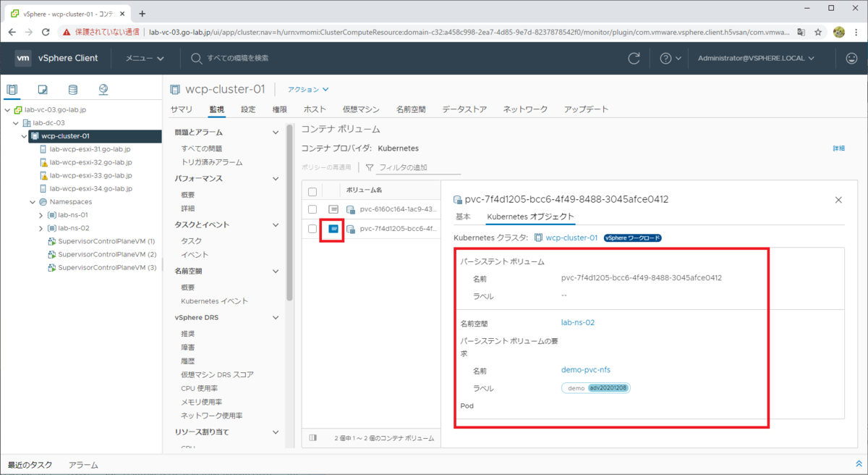Image resolution: width=868 pixels, height=475 pixels.
Task: Click the vSphere refresh icon in header
Action: click(x=634, y=58)
